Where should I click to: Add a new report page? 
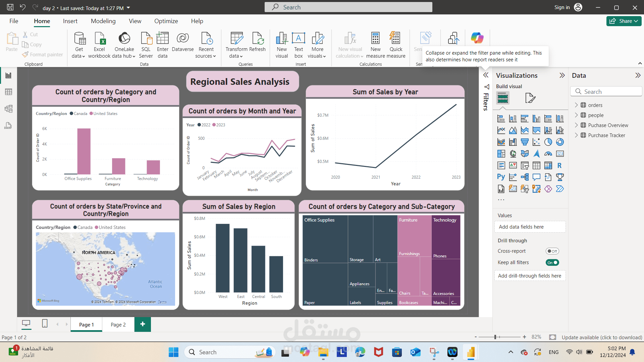click(x=143, y=324)
